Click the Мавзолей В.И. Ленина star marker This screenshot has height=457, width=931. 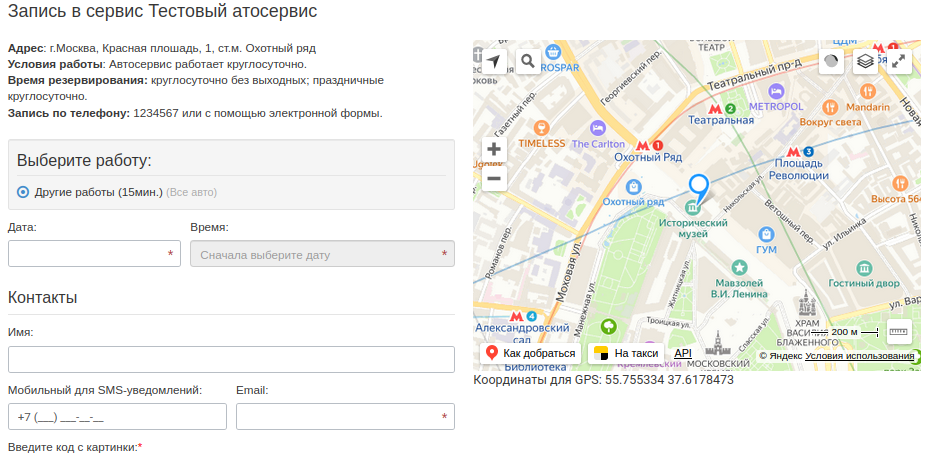coord(739,266)
